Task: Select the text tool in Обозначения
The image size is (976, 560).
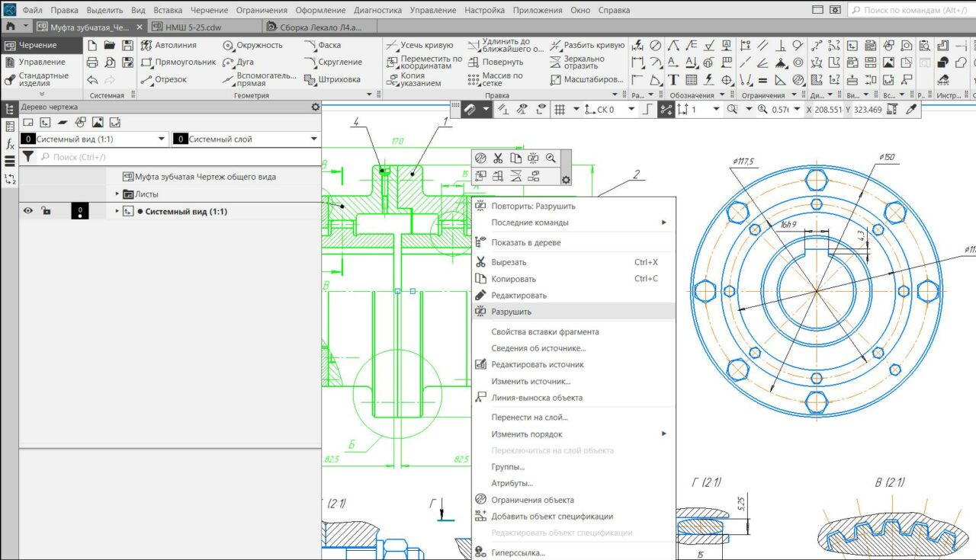Action: pos(674,79)
